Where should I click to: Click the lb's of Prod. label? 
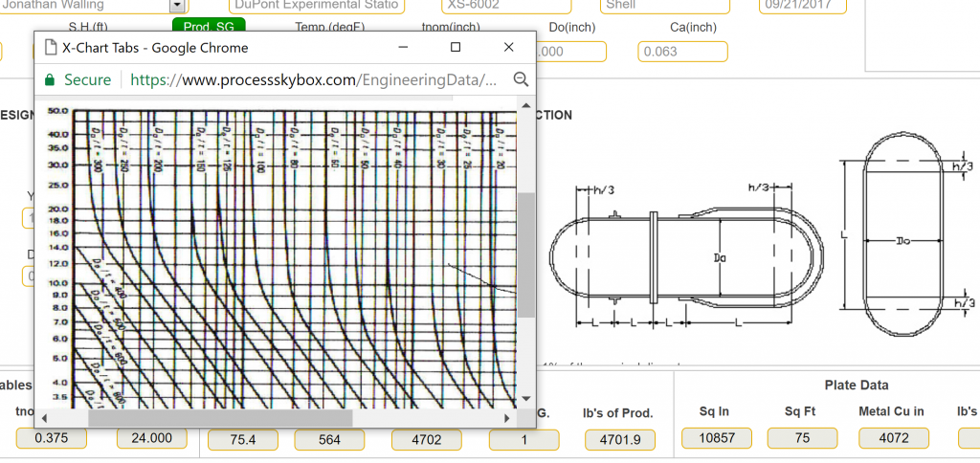click(618, 413)
